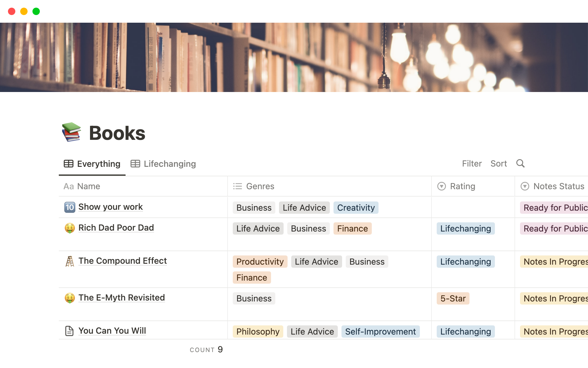
Task: Click the money-face icon beside Rich Dad Poor Dad
Action: (70, 228)
